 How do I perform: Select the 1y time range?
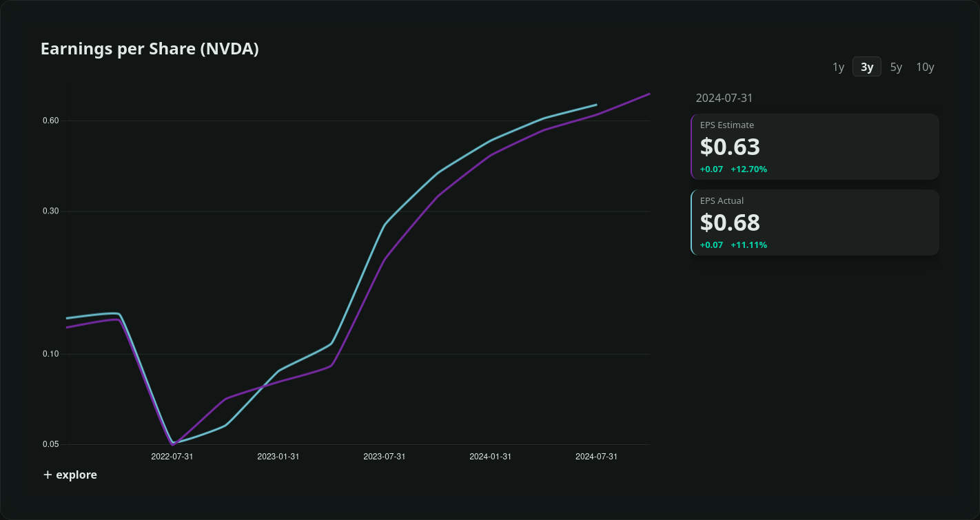click(838, 67)
